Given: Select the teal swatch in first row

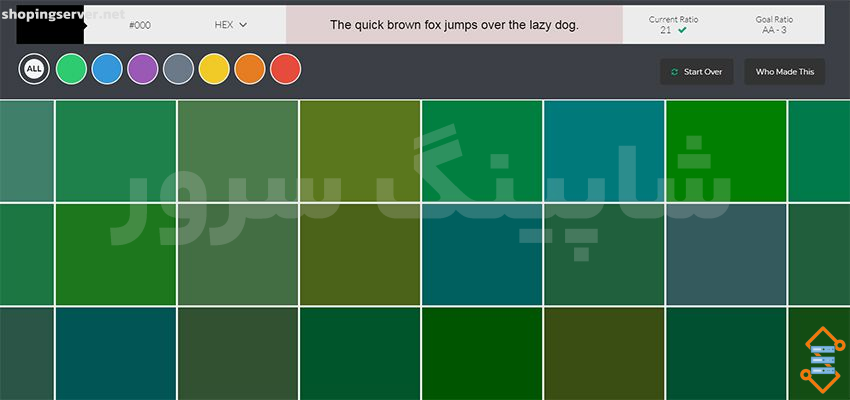Looking at the screenshot, I should tap(604, 151).
